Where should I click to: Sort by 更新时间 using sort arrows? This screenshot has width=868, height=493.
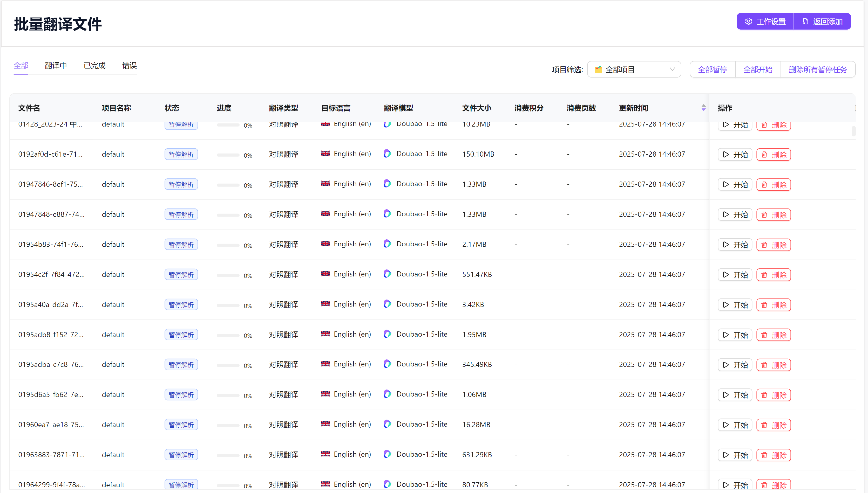(x=703, y=108)
